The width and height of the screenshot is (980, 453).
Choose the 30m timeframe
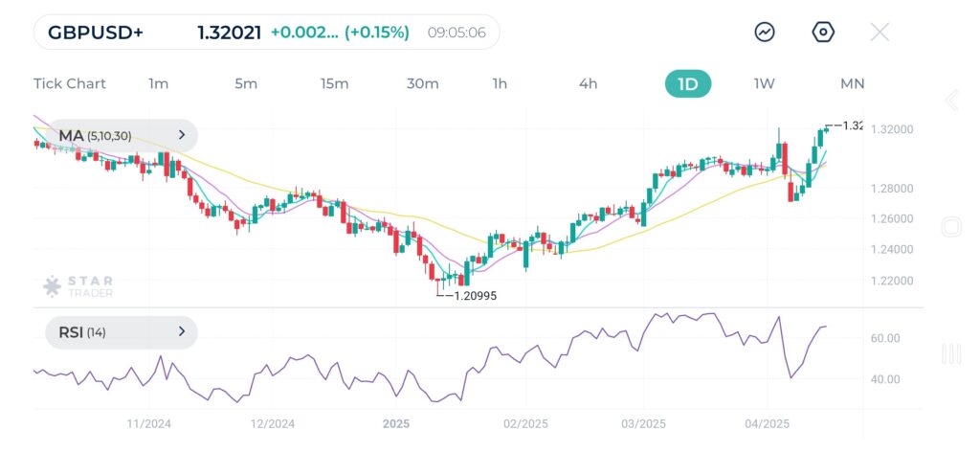(422, 83)
